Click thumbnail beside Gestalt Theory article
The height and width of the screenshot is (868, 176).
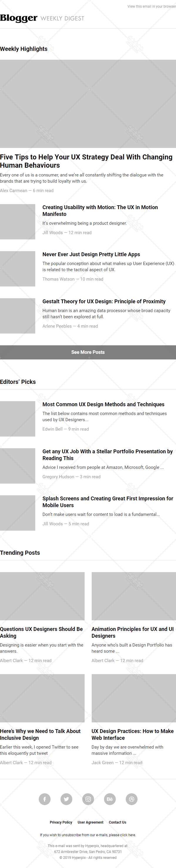18,316
